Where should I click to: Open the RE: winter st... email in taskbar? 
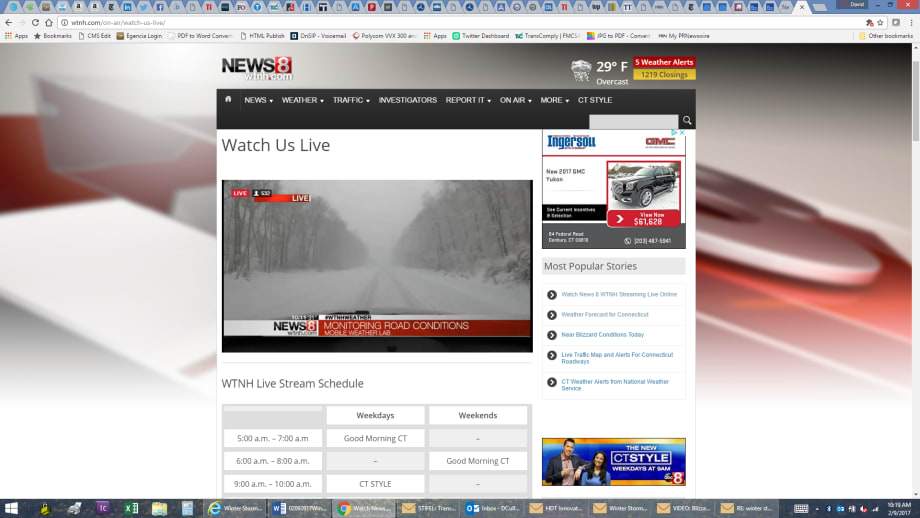(748, 508)
